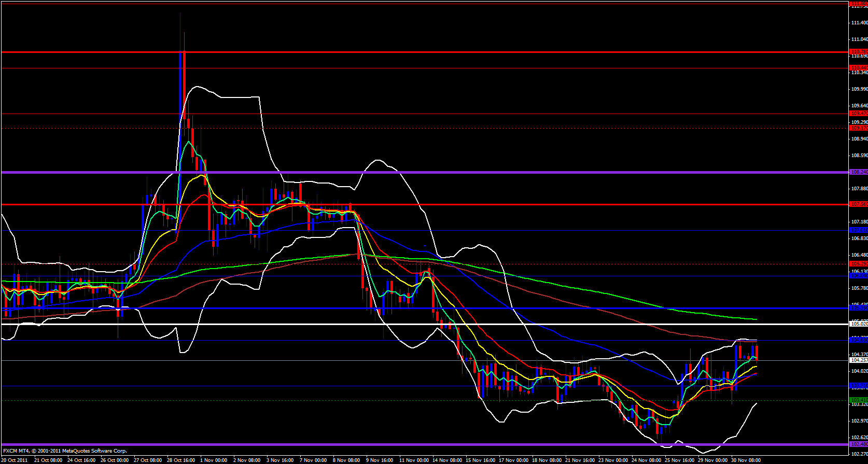Click the 25 Nov 16:00 time label
Screen dimensions: 868x464
tap(679, 460)
